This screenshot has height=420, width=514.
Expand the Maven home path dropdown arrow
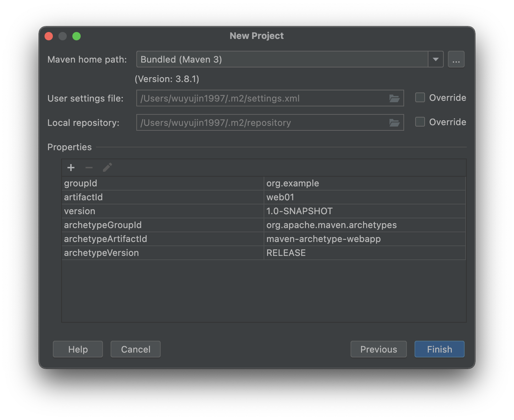(436, 59)
